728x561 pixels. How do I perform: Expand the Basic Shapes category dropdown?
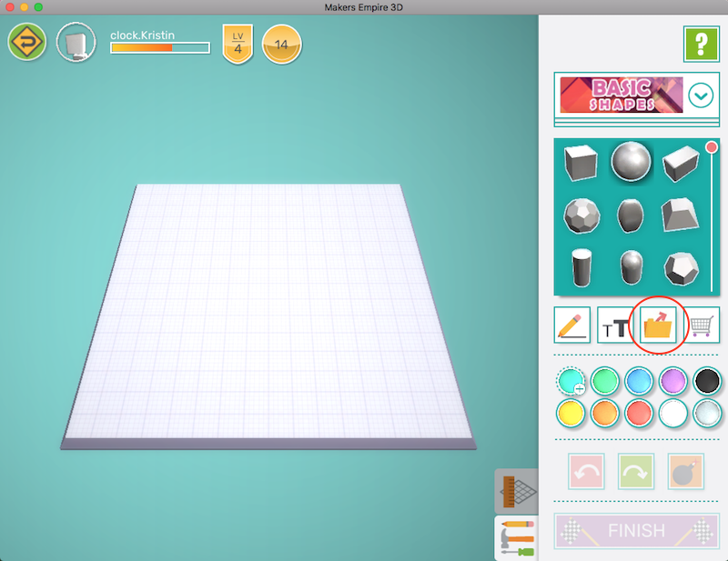click(701, 95)
